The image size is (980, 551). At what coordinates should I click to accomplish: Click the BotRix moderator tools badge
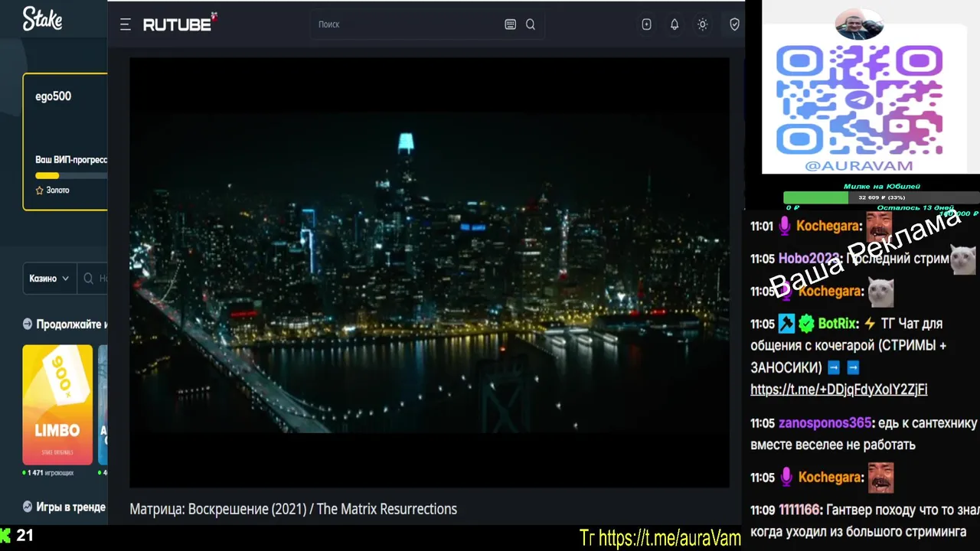[787, 324]
